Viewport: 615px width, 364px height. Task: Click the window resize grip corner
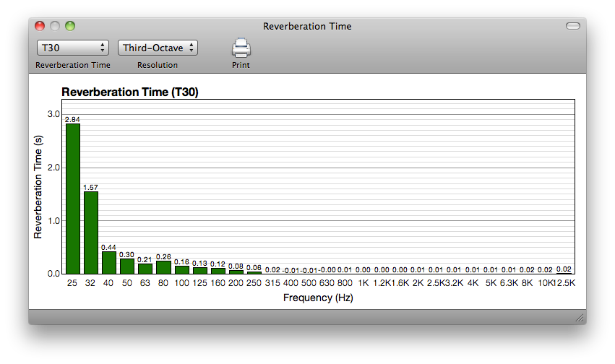point(580,318)
